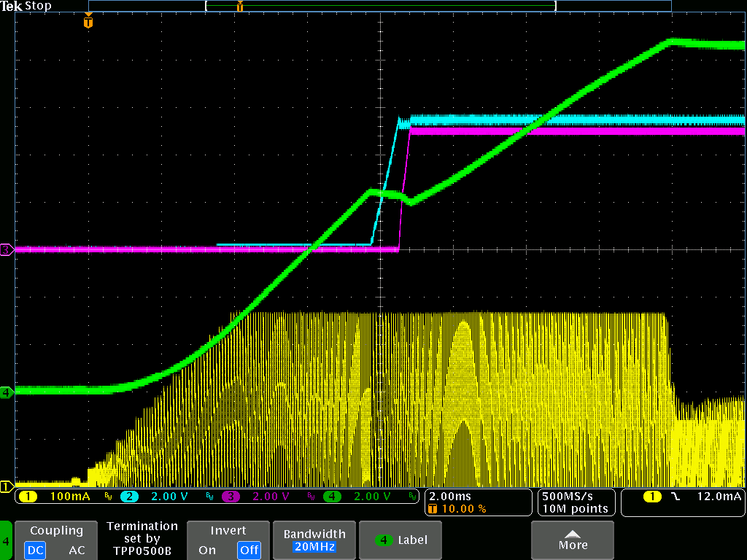Click the 500MS/s sample rate readout
This screenshot has width=747, height=560.
[x=569, y=497]
